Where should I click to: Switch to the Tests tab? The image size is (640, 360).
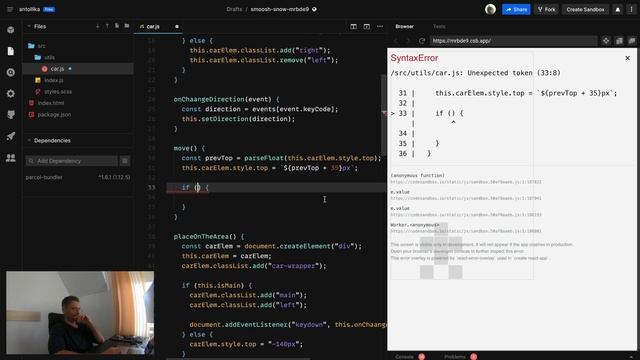(439, 27)
